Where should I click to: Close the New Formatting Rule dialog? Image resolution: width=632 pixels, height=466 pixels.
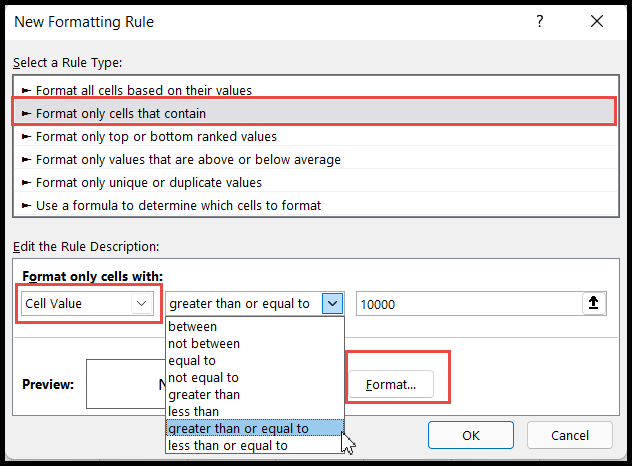click(x=596, y=21)
